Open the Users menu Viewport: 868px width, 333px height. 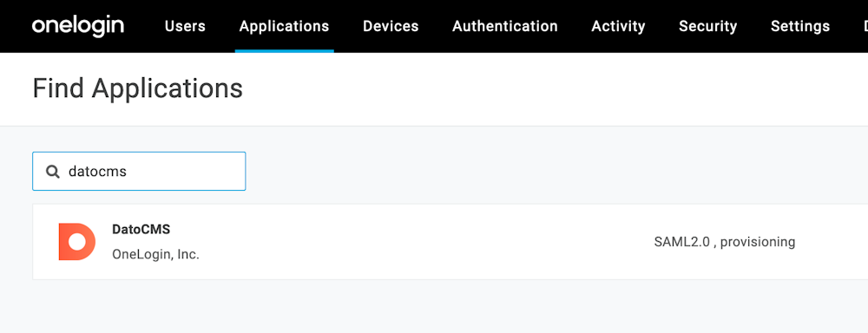pos(185,26)
